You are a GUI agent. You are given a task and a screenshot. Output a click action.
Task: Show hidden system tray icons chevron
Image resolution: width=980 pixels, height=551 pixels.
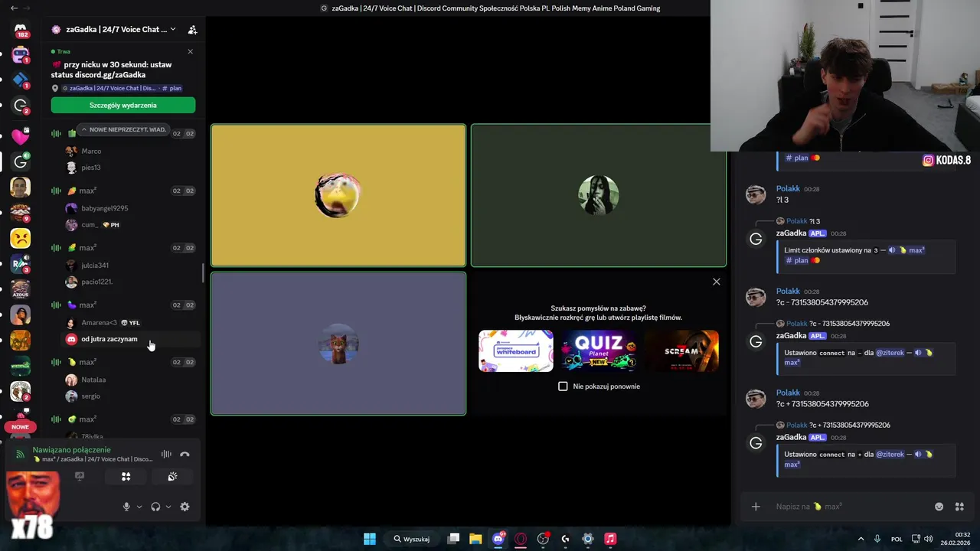pyautogui.click(x=861, y=539)
